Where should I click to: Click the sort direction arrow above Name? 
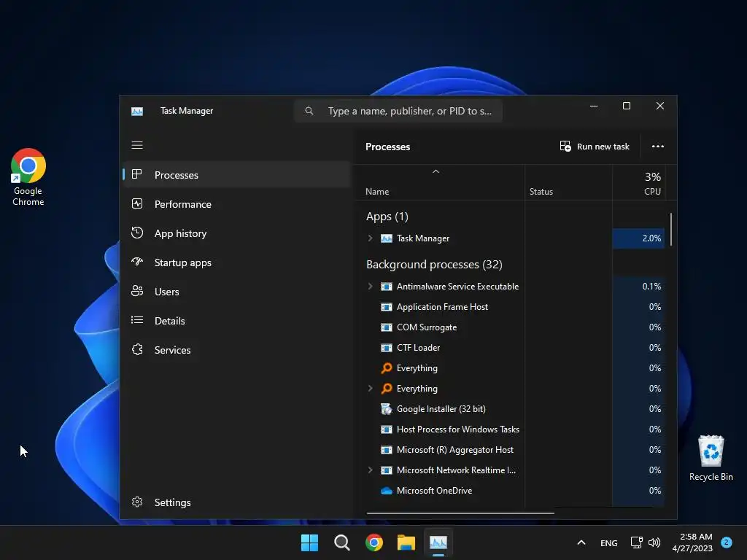436,171
